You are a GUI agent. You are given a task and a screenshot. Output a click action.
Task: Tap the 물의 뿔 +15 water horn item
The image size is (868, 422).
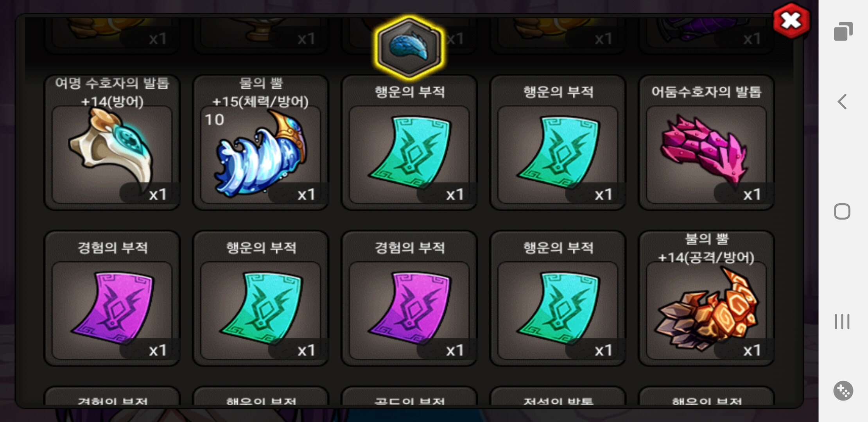tap(261, 143)
